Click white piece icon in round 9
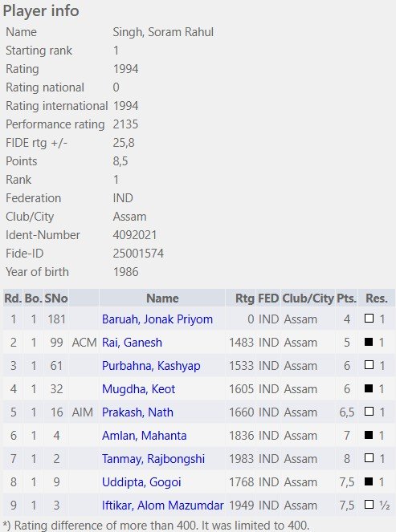396x532 pixels. pos(369,505)
